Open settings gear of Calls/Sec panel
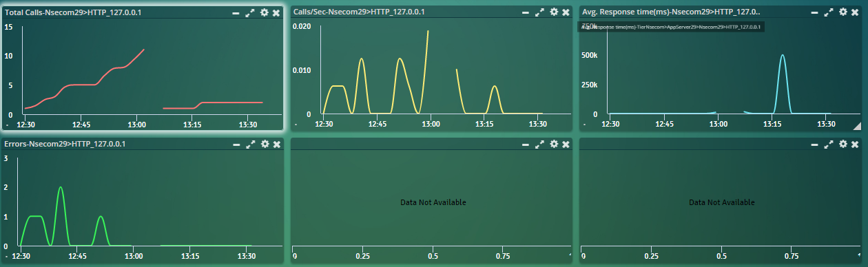 [x=553, y=12]
